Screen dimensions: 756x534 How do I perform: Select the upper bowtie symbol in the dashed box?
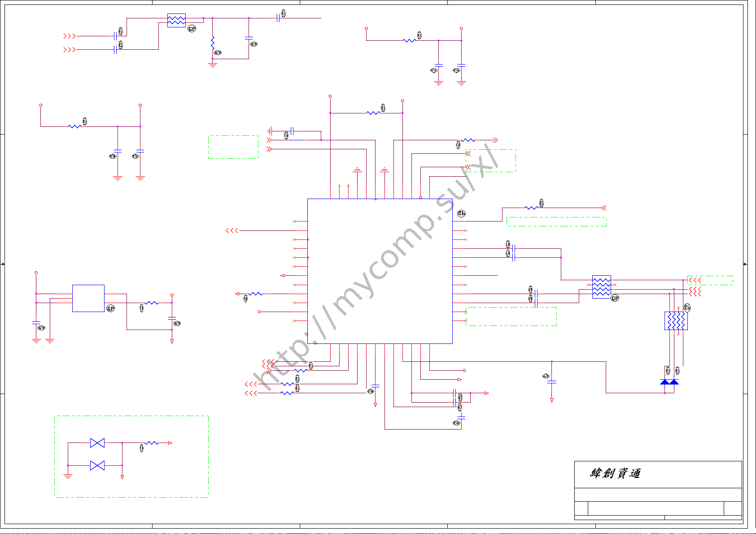pyautogui.click(x=97, y=443)
